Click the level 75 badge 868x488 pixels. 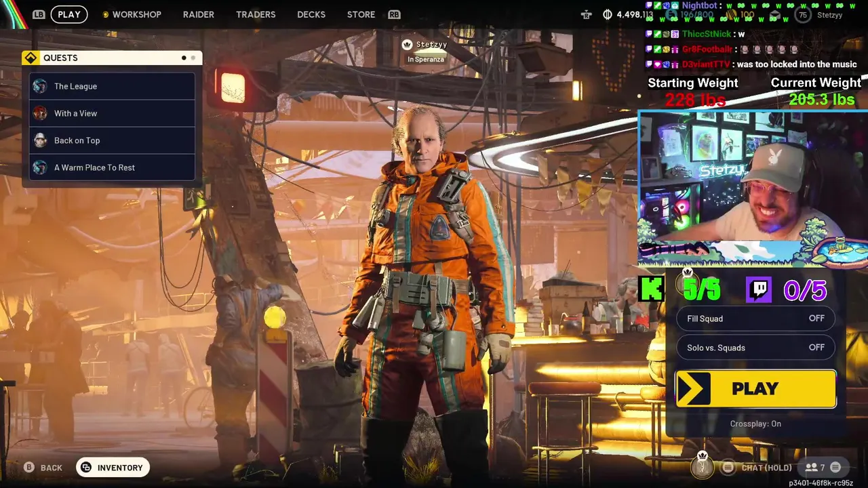[x=803, y=15]
